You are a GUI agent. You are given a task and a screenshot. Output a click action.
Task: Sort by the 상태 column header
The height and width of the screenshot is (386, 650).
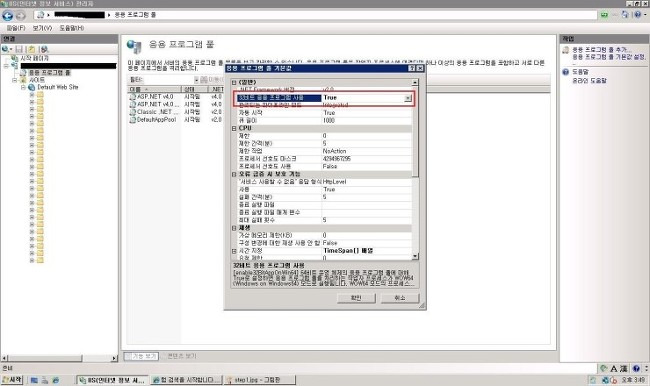click(194, 89)
